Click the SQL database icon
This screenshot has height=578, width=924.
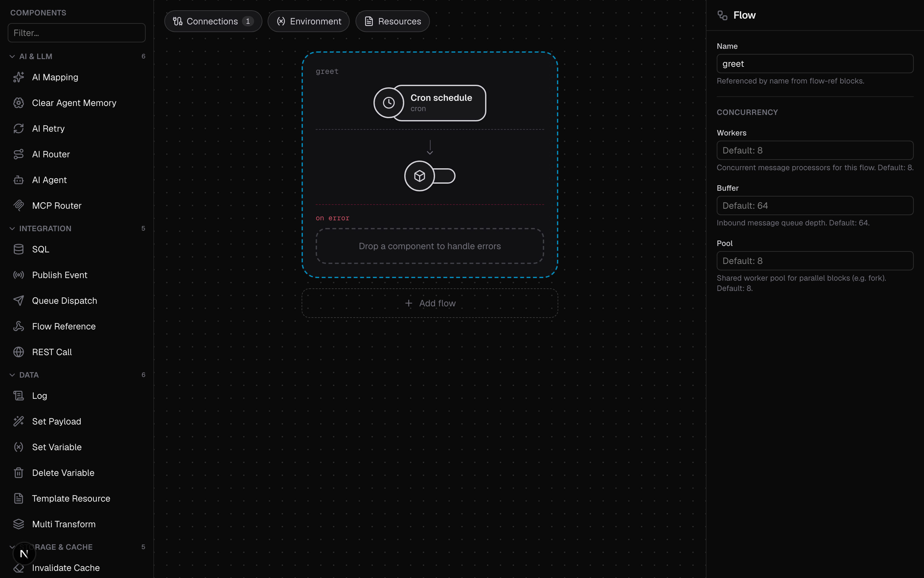[x=18, y=249]
